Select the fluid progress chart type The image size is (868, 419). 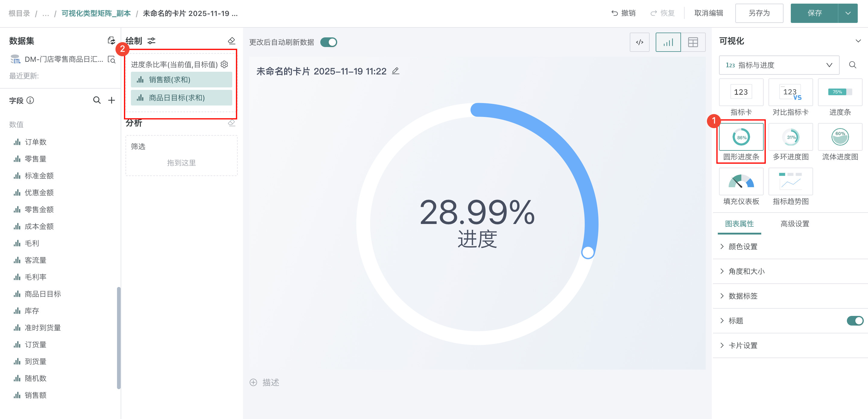click(840, 137)
